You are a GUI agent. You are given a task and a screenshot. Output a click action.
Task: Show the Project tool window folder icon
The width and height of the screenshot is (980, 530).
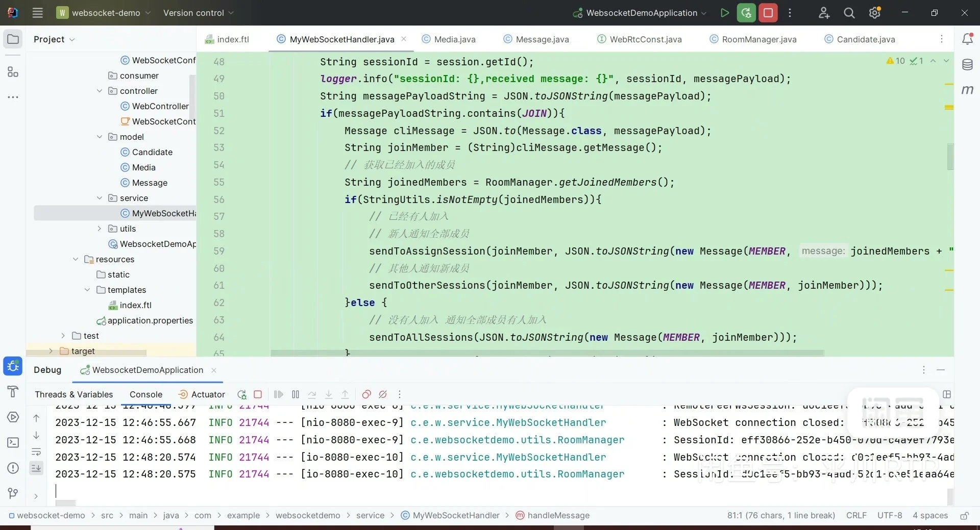[x=13, y=39]
